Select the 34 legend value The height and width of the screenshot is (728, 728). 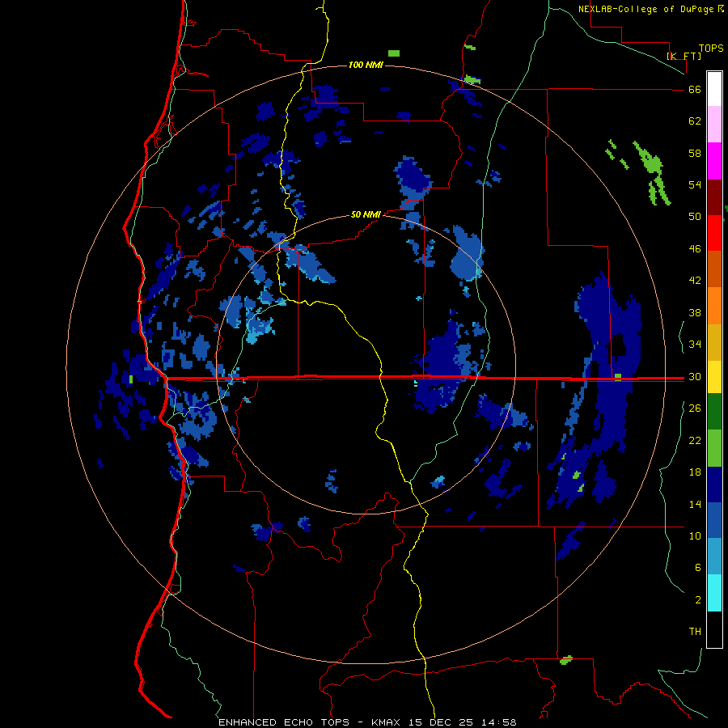coord(695,345)
